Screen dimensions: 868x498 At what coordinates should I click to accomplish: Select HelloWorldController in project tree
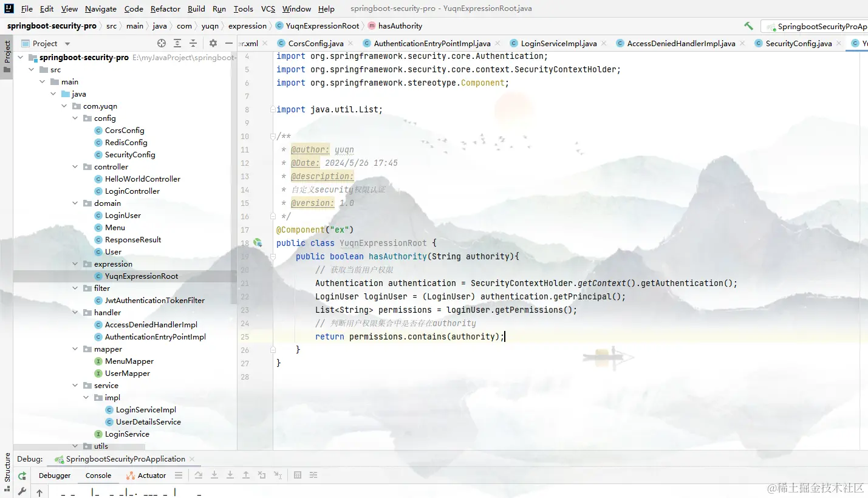143,179
